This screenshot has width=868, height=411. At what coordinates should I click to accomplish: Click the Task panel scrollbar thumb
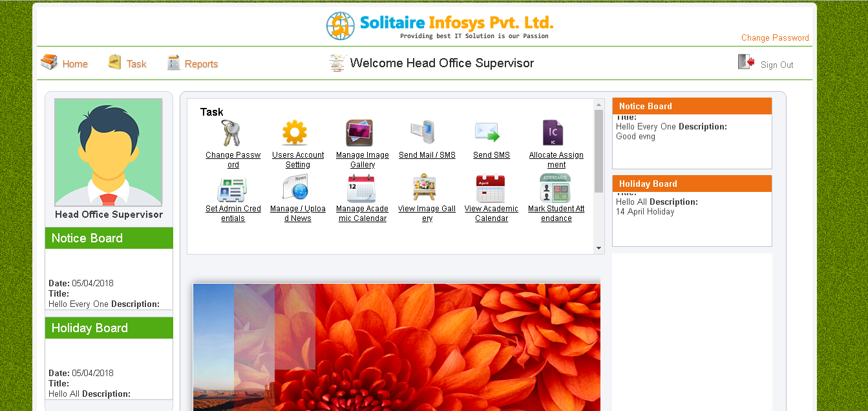pos(598,151)
